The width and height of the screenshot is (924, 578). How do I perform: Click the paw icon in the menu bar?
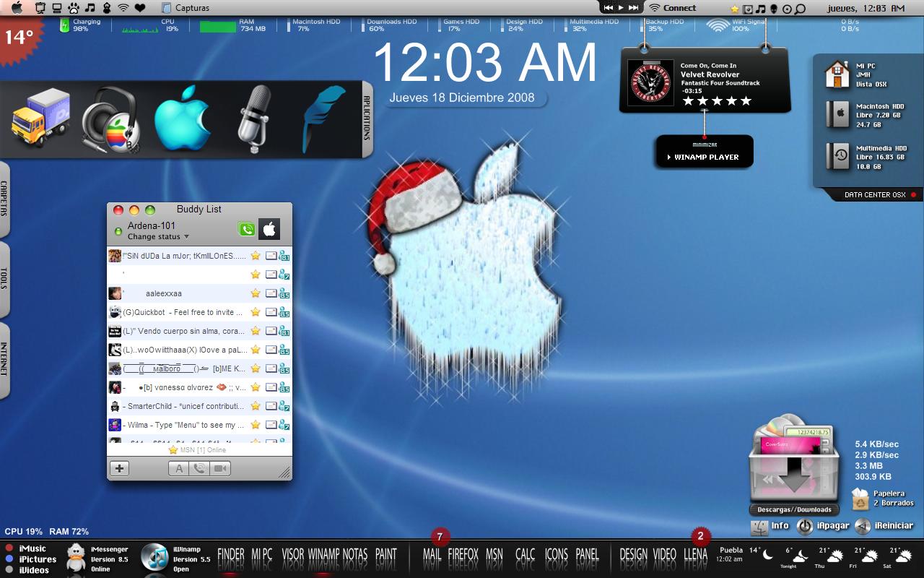(x=74, y=8)
